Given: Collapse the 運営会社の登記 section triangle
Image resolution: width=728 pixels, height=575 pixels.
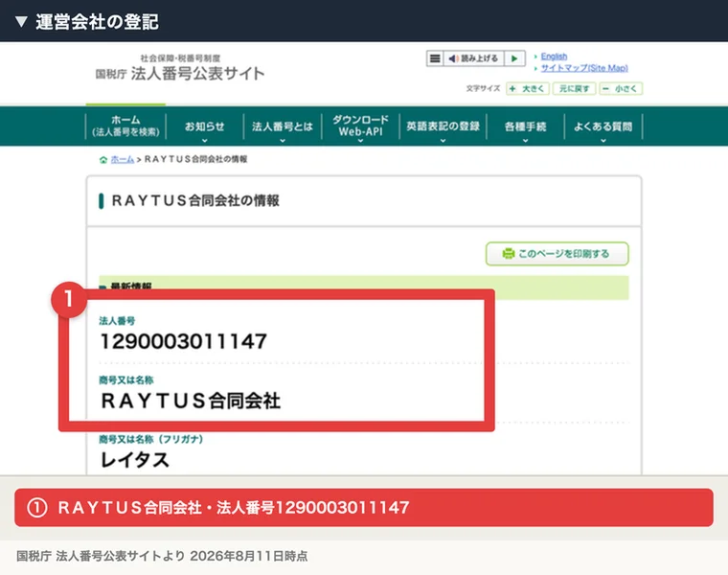Looking at the screenshot, I should pyautogui.click(x=21, y=22).
